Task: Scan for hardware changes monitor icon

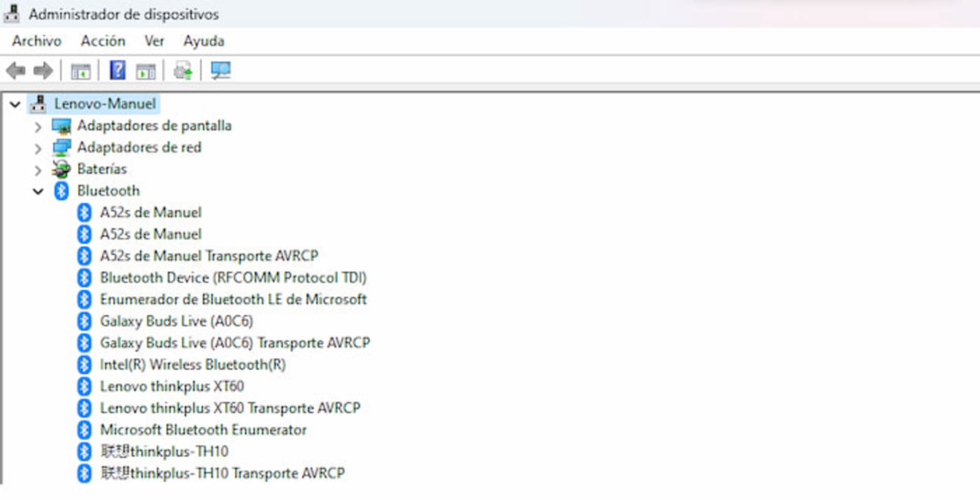Action: (x=221, y=70)
